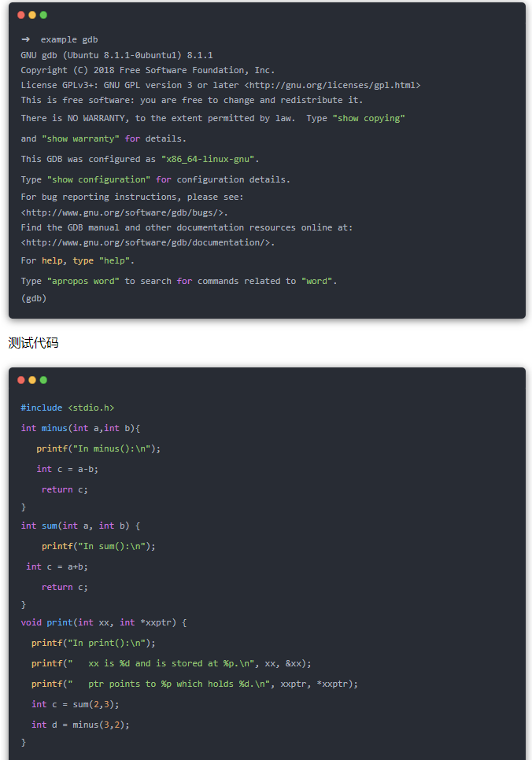Click the "x86_64-linux-gnu" string
The height and width of the screenshot is (760, 532).
coord(208,159)
